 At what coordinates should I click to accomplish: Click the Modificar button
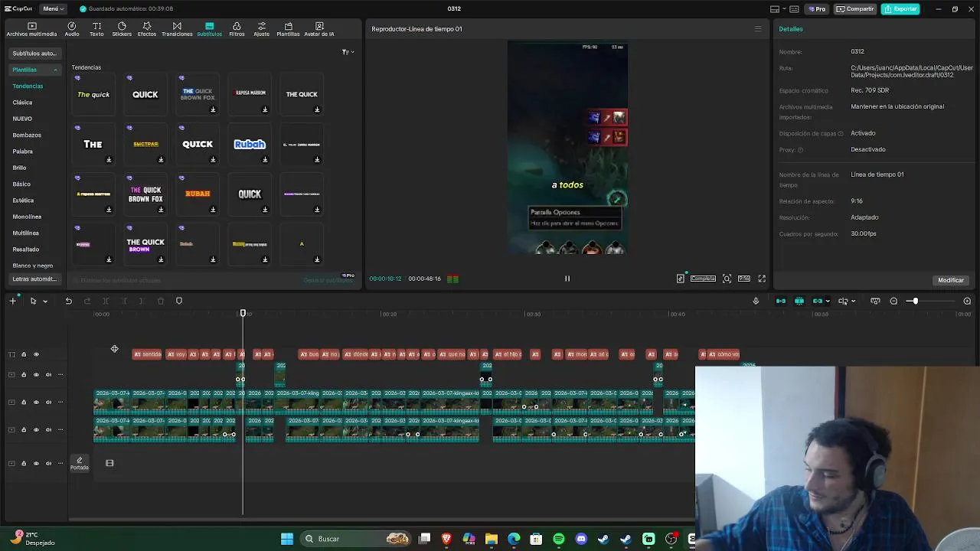coord(951,280)
